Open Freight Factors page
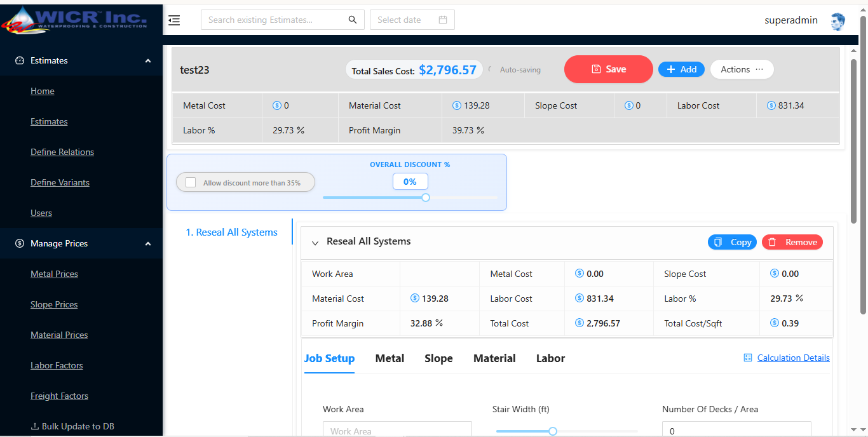This screenshot has height=437, width=868. coord(59,396)
